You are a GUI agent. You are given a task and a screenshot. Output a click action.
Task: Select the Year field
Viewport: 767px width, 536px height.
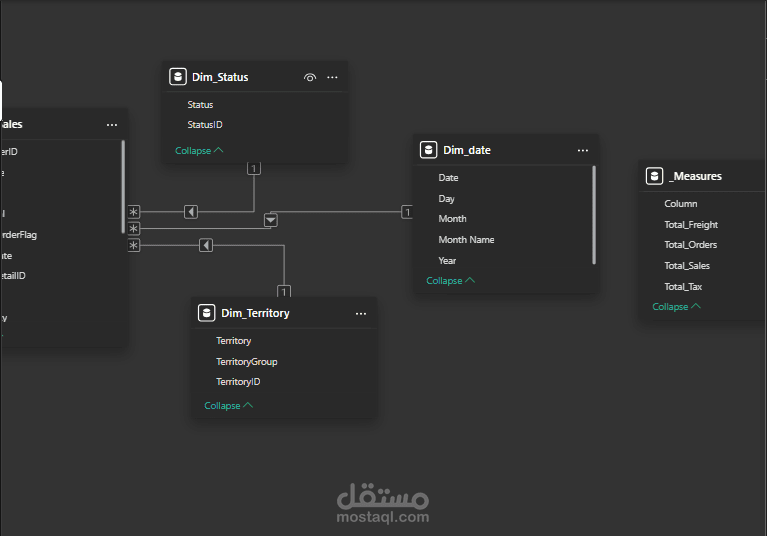point(447,261)
